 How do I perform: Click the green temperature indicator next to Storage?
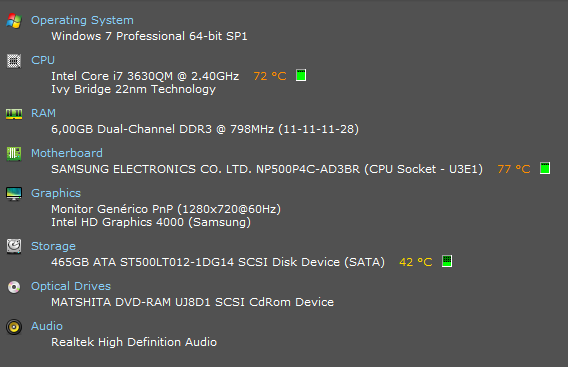click(447, 261)
